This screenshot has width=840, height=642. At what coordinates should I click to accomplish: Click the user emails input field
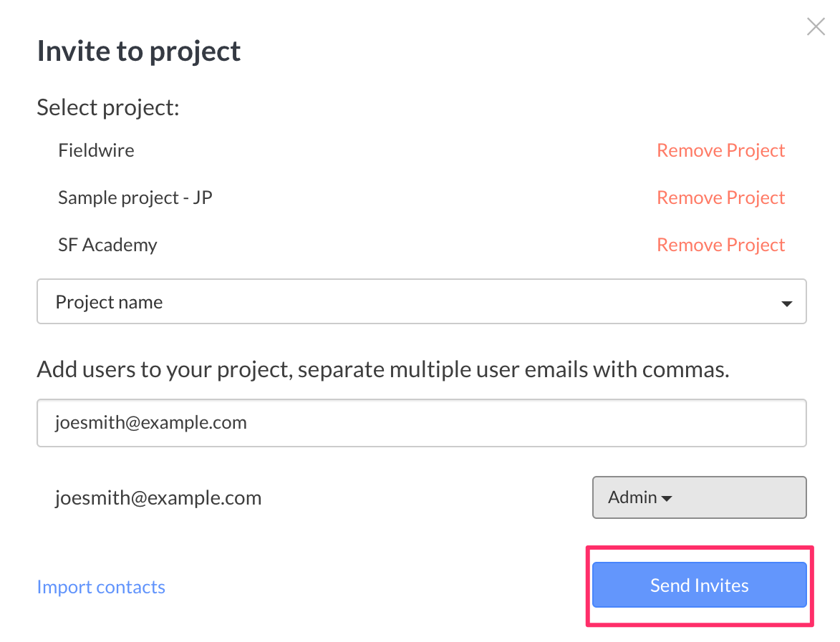click(x=422, y=422)
